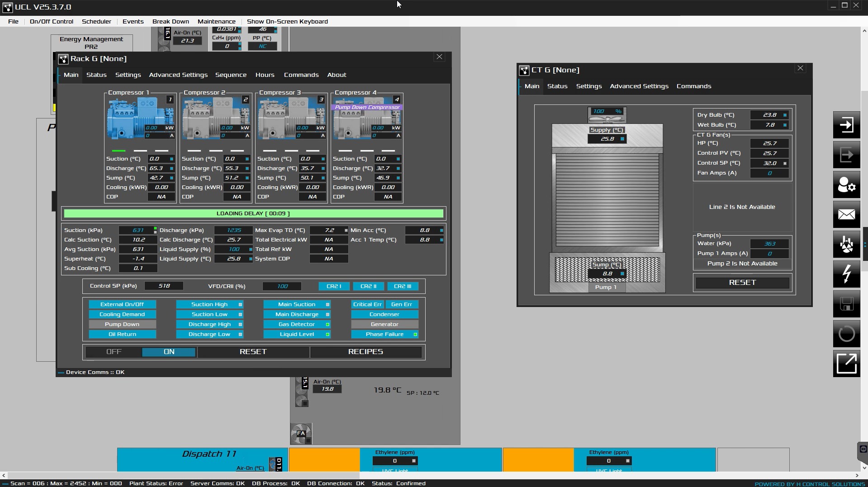Open Rack G Advanced Settings tab
Screen dimensions: 868x487
pyautogui.click(x=178, y=75)
